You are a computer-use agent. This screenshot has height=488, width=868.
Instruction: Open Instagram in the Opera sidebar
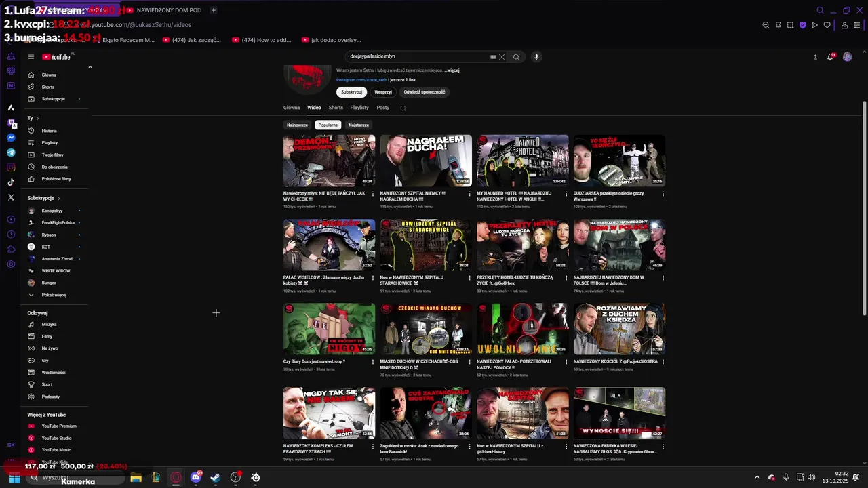click(x=11, y=167)
